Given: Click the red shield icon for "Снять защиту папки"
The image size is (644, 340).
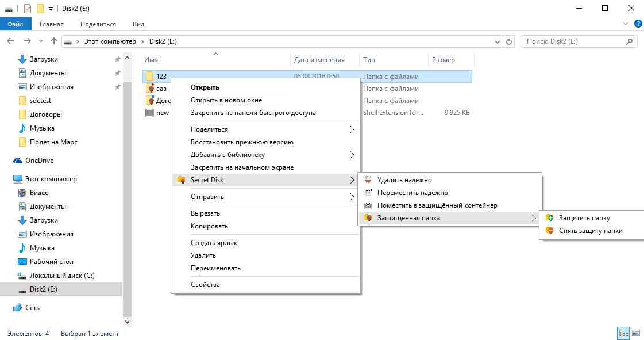Looking at the screenshot, I should tap(549, 231).
